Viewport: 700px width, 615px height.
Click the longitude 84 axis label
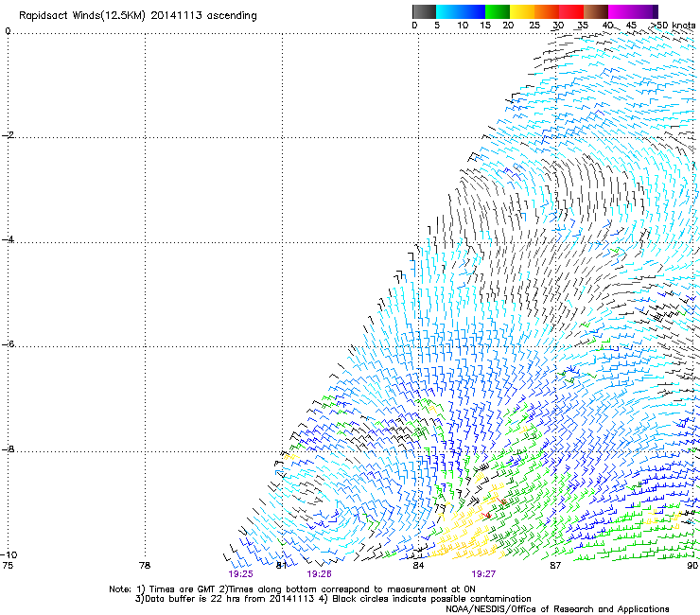pos(418,565)
